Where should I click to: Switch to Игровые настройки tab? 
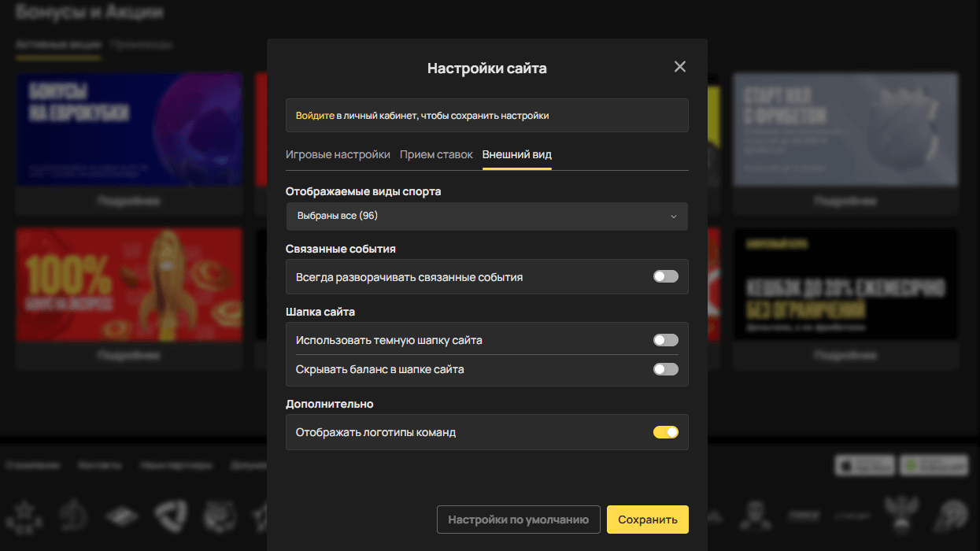338,154
